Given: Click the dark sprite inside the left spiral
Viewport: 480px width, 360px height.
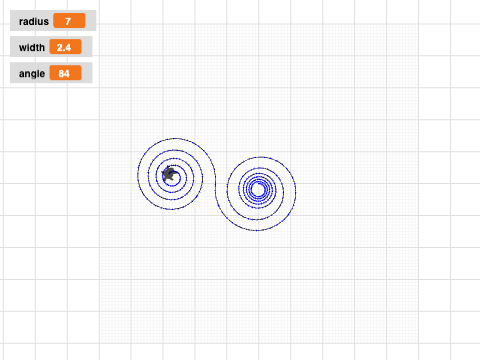Looking at the screenshot, I should coord(169,174).
